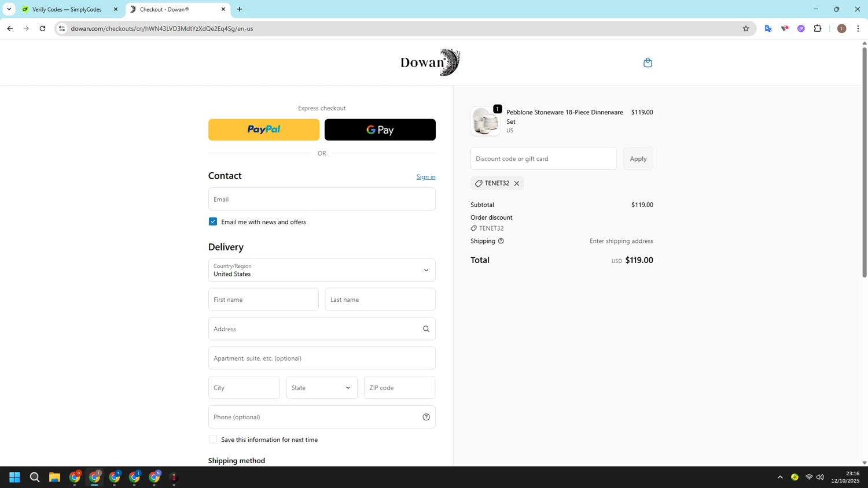Click the Apply discount button
The image size is (868, 488).
point(638,158)
